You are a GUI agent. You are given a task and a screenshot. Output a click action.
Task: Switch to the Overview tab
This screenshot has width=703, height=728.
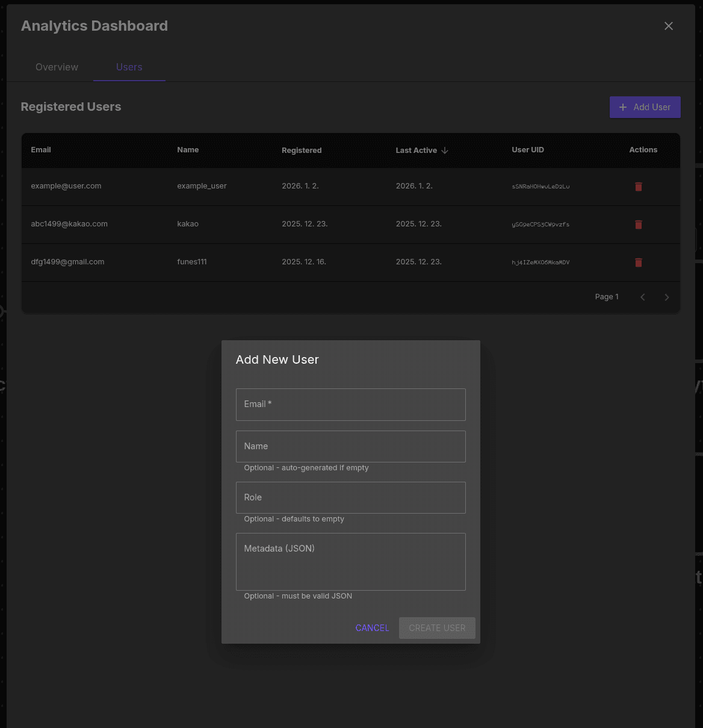[57, 67]
